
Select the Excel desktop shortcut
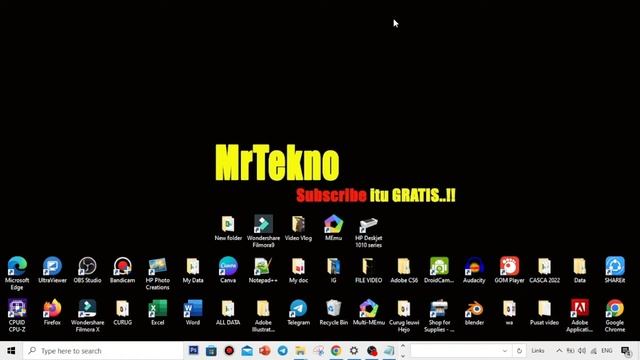[158, 312]
